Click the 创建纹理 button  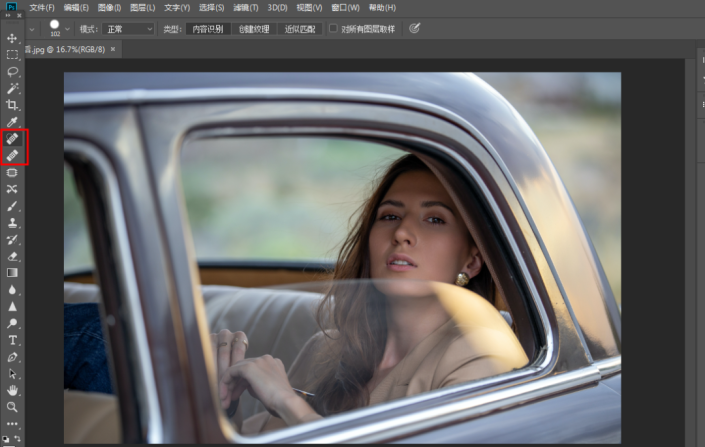[x=255, y=29]
